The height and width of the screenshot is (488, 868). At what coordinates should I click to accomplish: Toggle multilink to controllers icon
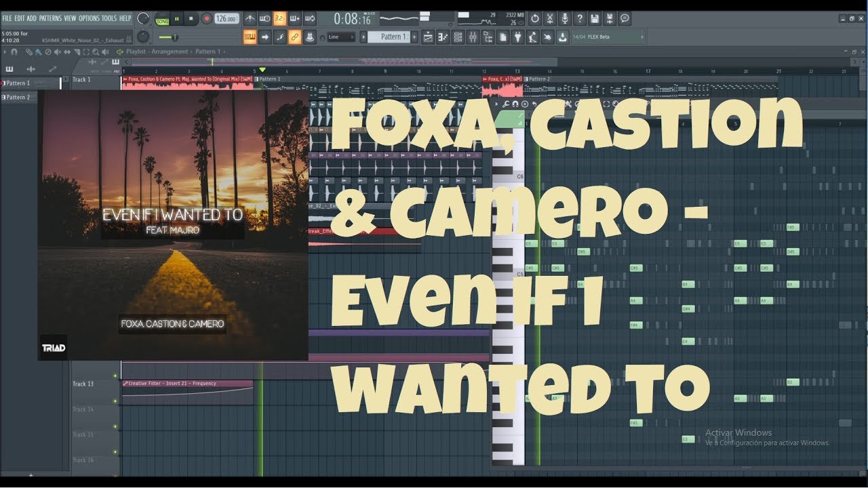tap(294, 37)
